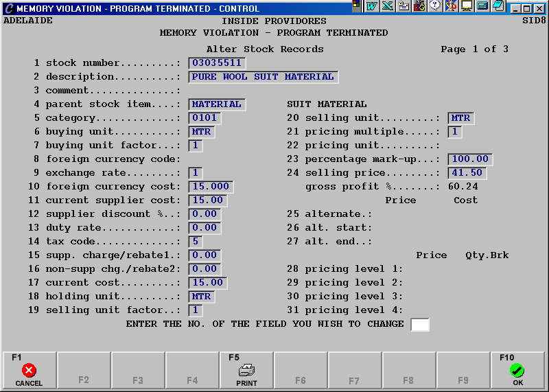Click the greyed-out F2 function key button
This screenshot has height=392, width=549.
pos(84,371)
